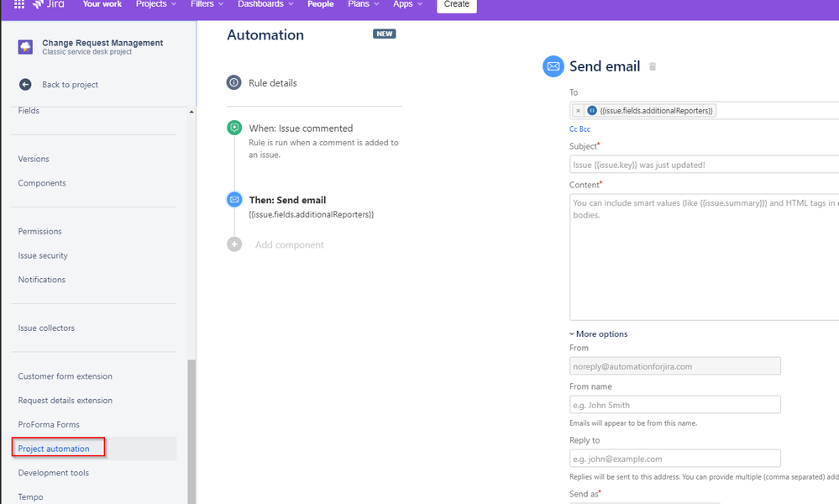Open Notifications settings
Viewport: 839px width, 504px height.
point(42,279)
